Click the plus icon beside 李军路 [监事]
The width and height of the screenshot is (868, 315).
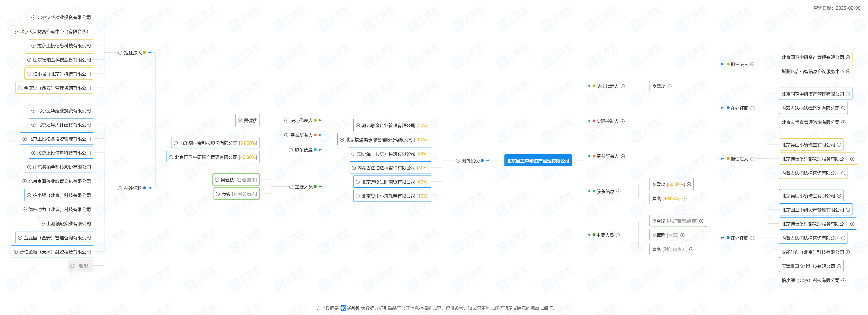point(682,235)
